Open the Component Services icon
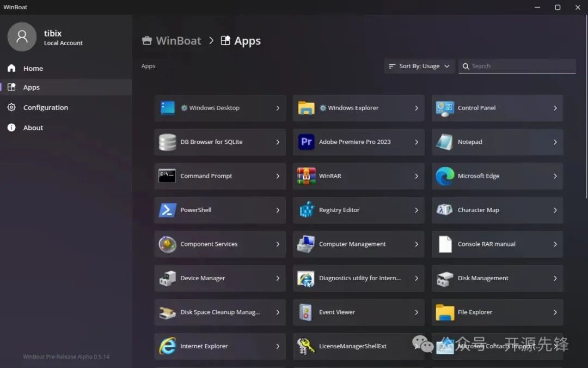Viewport: 588px width, 368px height. [x=167, y=244]
